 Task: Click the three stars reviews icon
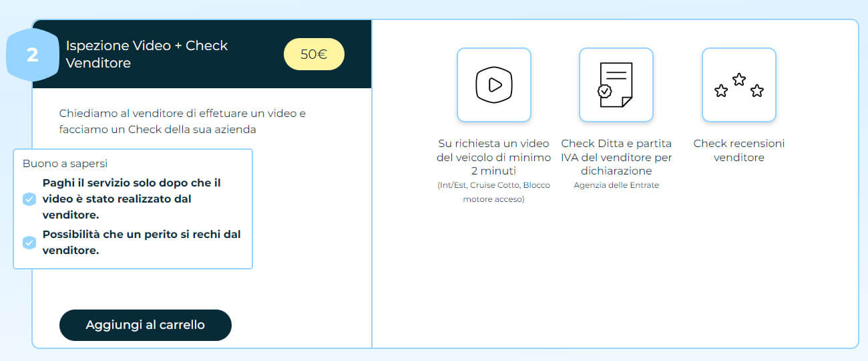point(739,85)
